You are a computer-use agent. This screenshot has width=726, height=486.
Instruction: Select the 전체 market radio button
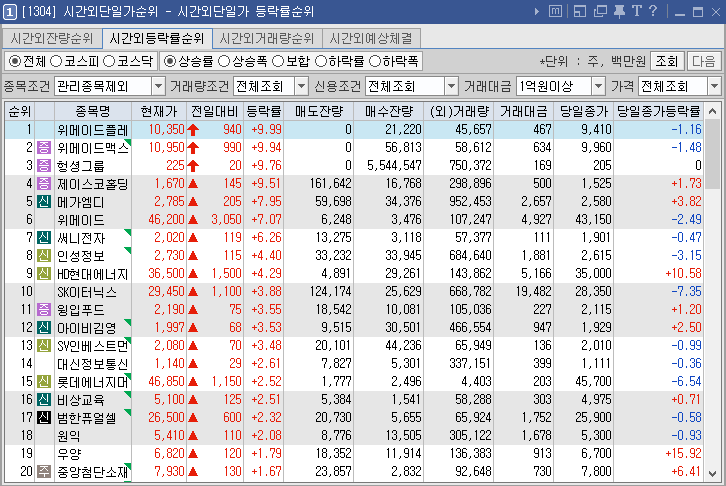pyautogui.click(x=15, y=61)
